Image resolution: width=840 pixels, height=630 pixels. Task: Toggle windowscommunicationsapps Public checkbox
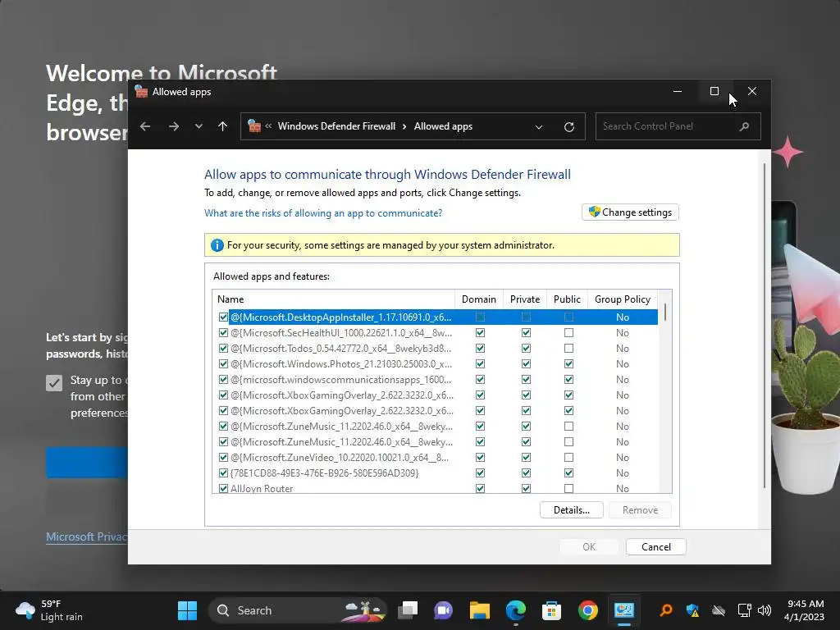569,379
